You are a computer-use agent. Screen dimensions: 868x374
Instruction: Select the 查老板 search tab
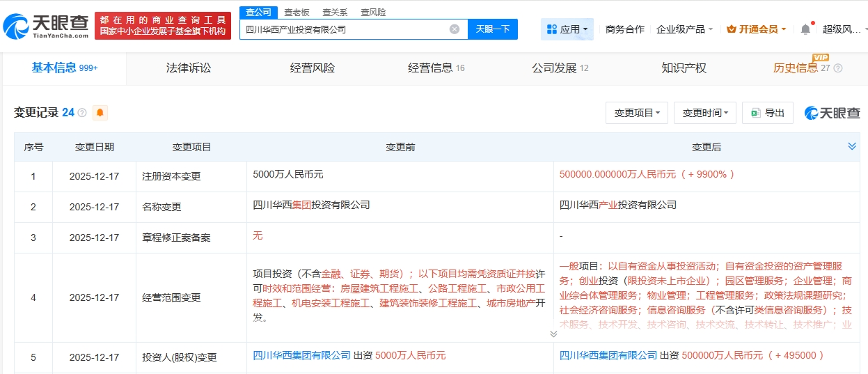297,12
